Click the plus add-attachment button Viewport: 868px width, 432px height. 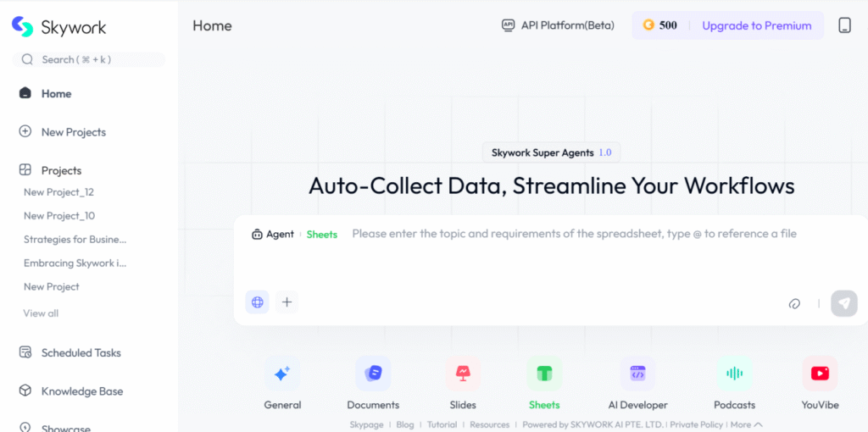(287, 302)
